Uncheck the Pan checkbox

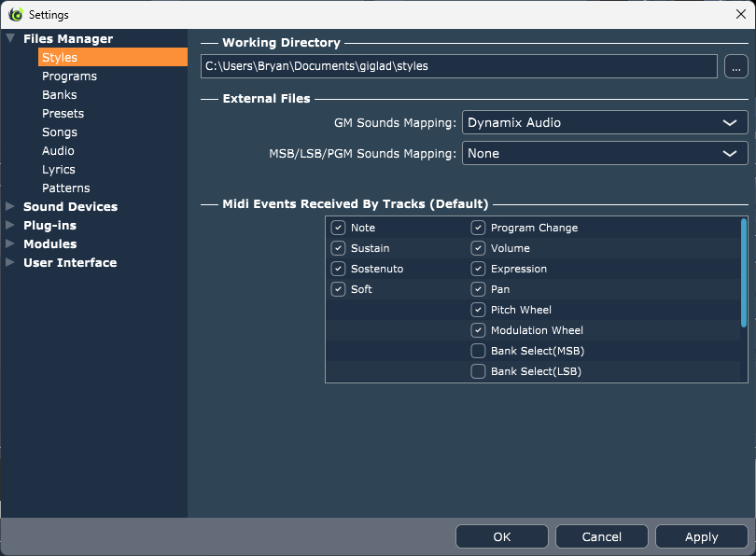(478, 289)
